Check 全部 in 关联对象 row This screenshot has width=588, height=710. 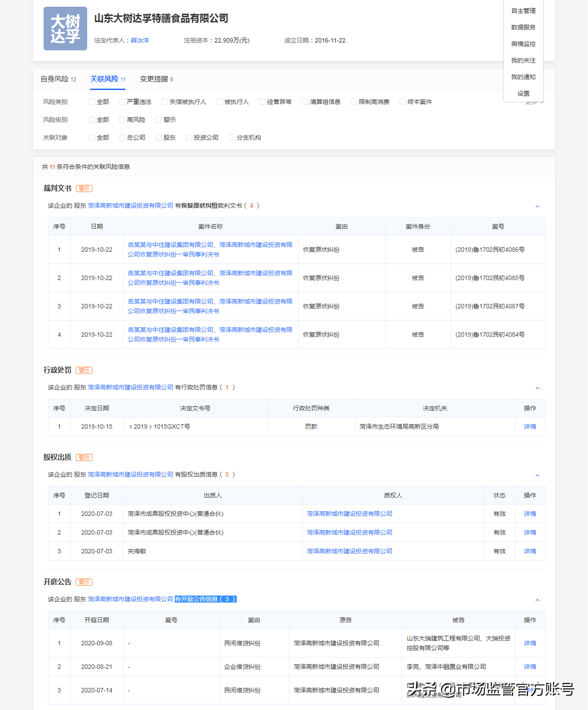(x=92, y=138)
